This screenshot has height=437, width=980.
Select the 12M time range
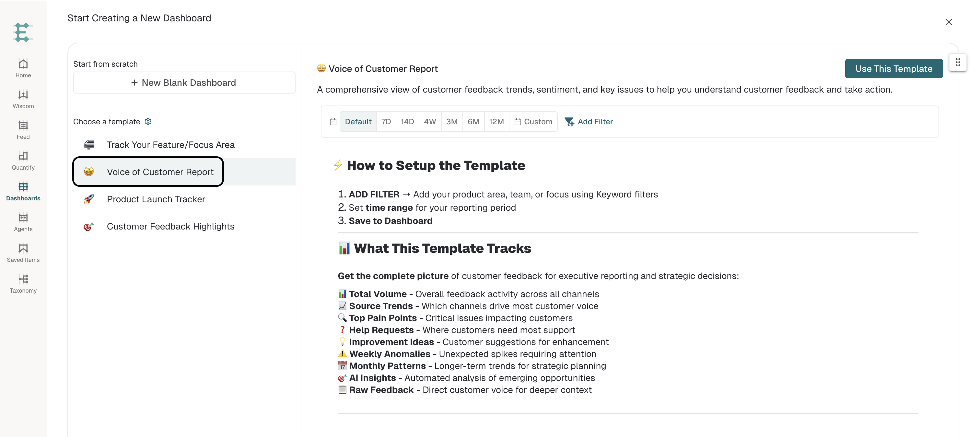click(x=496, y=122)
